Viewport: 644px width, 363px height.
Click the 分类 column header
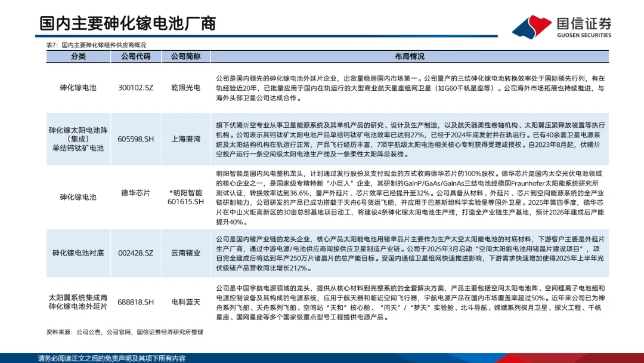click(x=78, y=56)
